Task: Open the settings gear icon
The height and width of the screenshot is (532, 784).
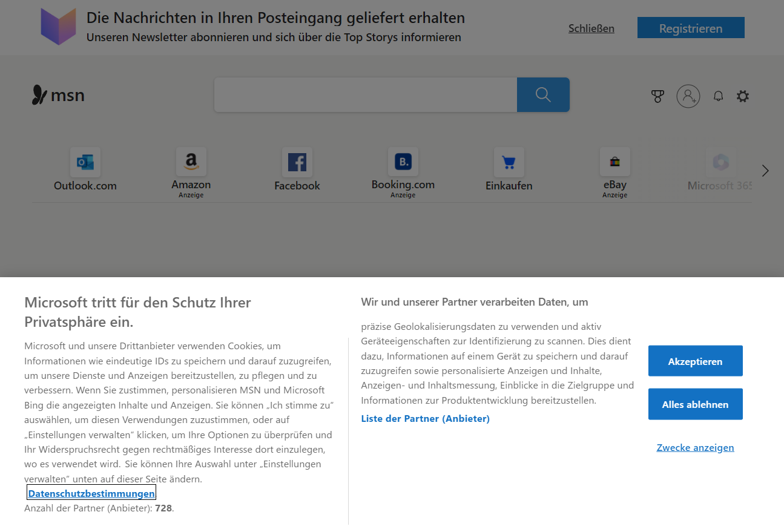Action: pos(743,96)
